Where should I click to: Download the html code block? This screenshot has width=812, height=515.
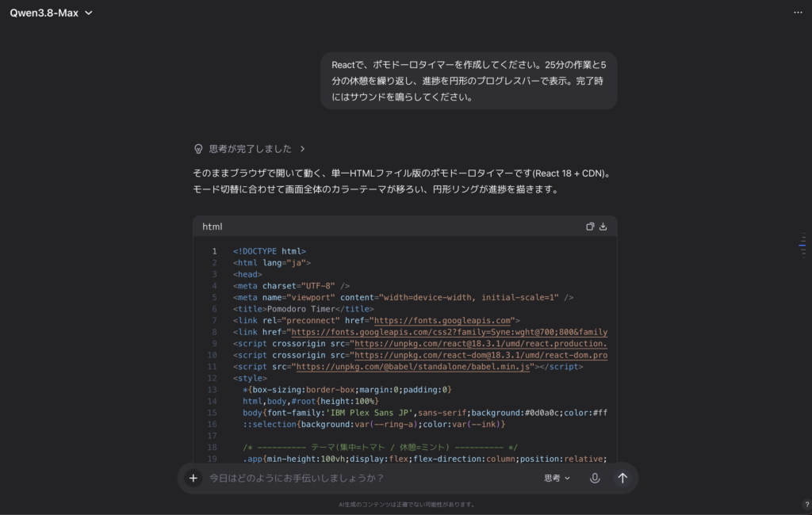point(603,227)
